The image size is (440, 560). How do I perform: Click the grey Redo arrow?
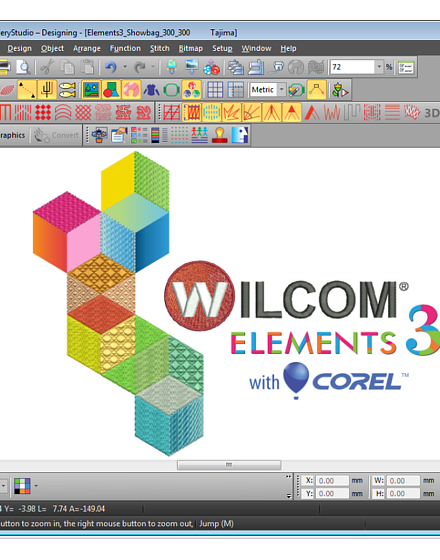tap(140, 67)
